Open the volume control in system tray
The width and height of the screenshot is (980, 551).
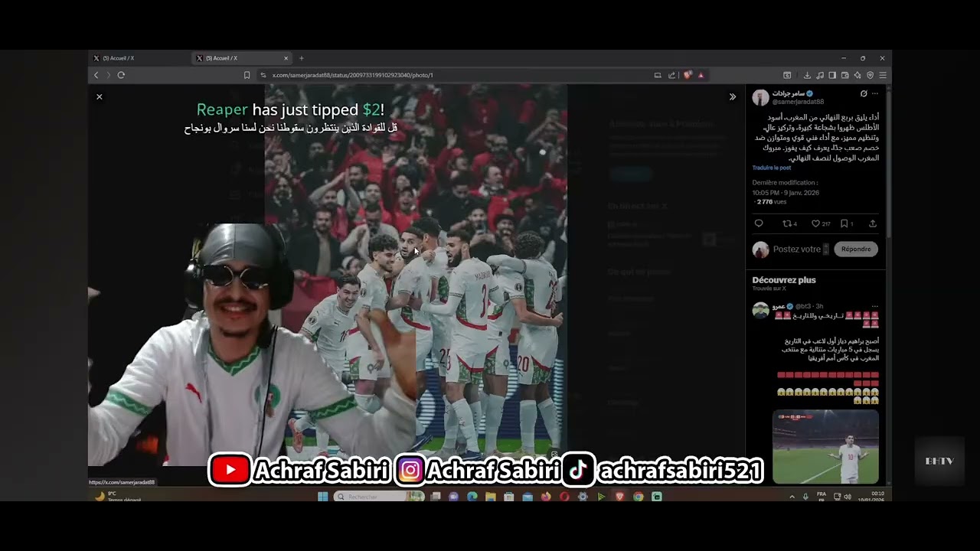pos(848,497)
